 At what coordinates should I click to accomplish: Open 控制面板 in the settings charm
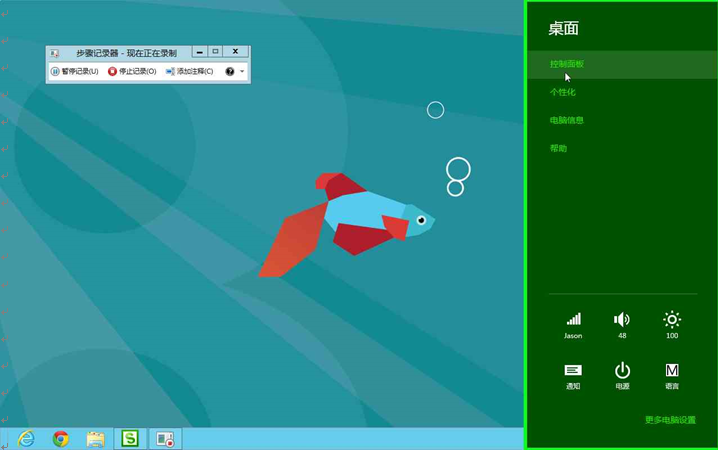pyautogui.click(x=566, y=64)
